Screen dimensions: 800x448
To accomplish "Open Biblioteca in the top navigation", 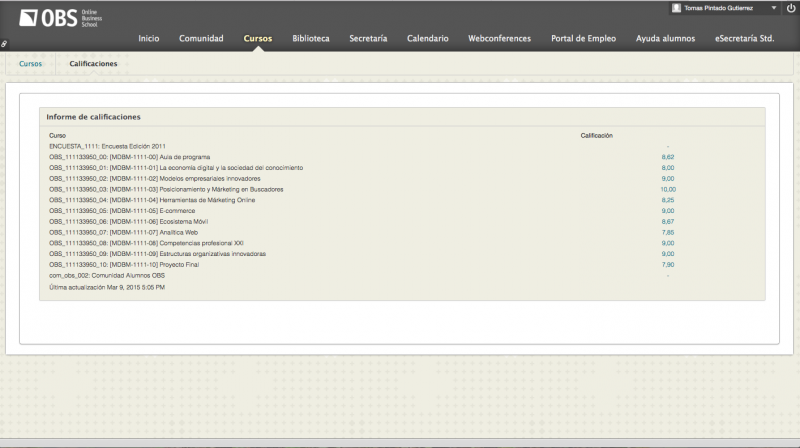I will [x=310, y=39].
